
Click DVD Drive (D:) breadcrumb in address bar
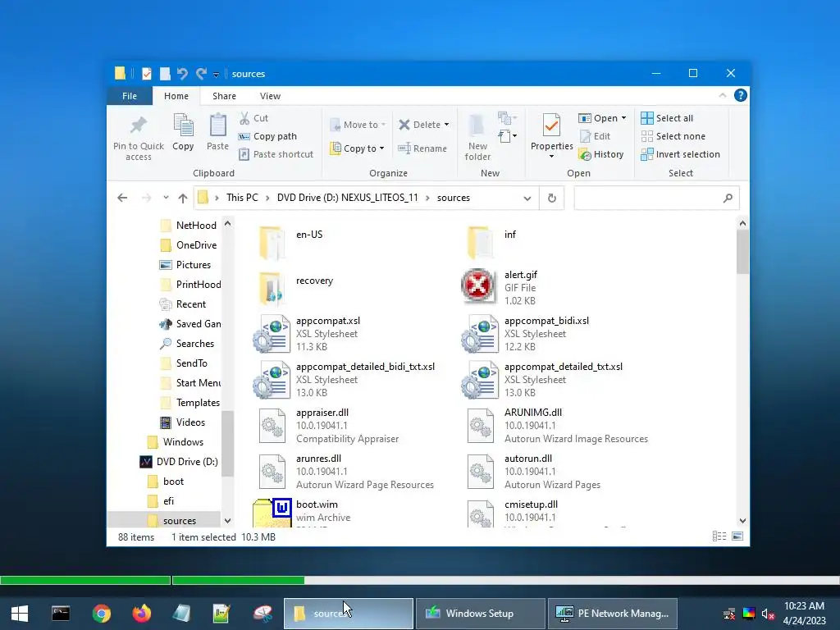coord(347,198)
